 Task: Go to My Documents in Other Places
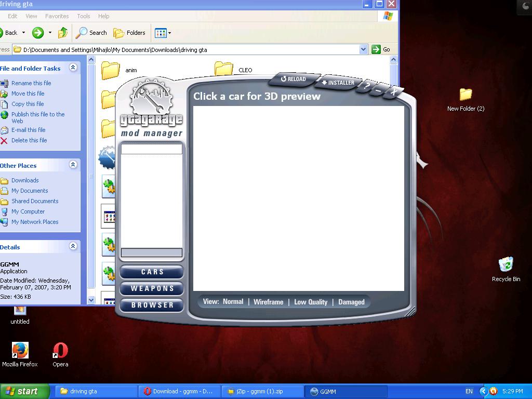click(x=30, y=191)
